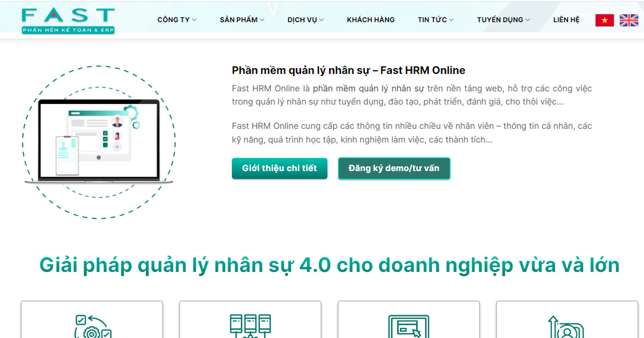The width and height of the screenshot is (644, 338).
Task: Expand the SẢN PHẨM dropdown menu
Action: point(242,20)
